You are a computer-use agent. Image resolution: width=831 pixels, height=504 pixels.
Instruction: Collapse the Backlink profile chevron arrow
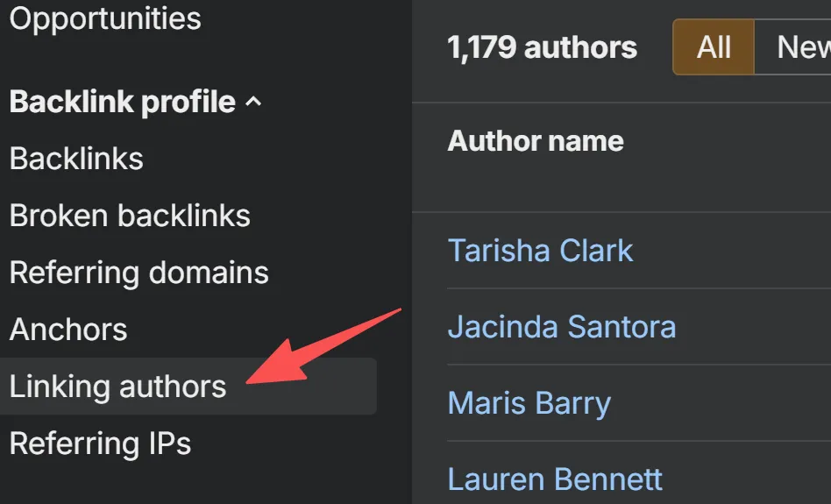pos(253,103)
